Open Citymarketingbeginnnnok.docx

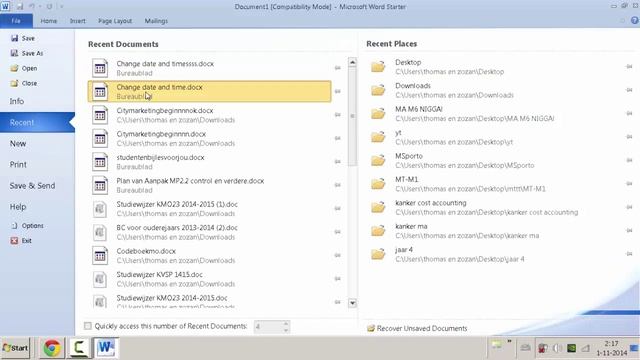tap(210, 115)
